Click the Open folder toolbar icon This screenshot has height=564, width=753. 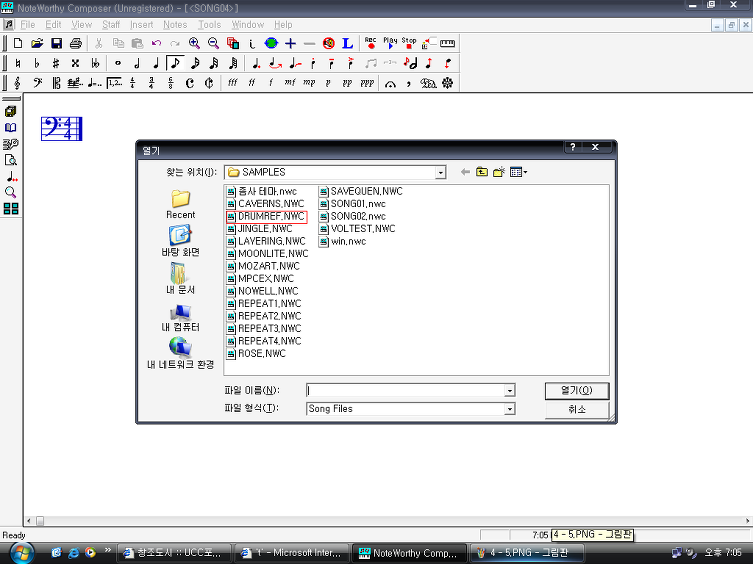[x=37, y=43]
